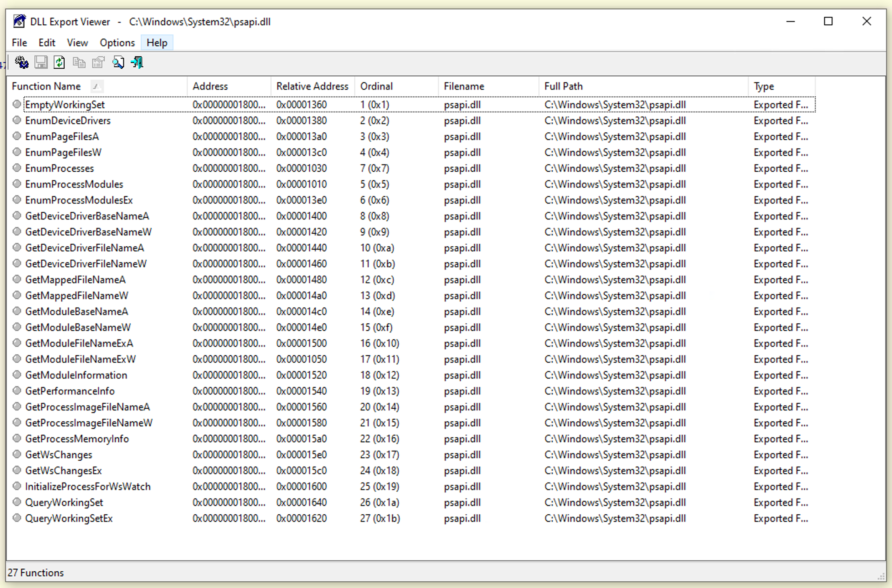
Task: Sort by clicking the Ordinal column header
Action: [x=376, y=86]
